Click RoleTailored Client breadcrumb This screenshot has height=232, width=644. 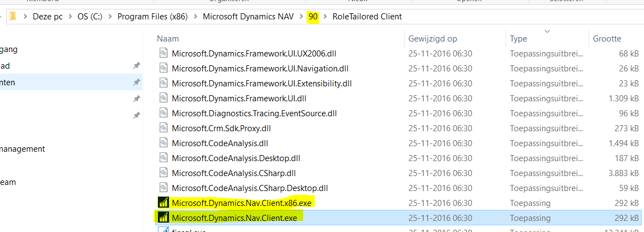click(367, 17)
